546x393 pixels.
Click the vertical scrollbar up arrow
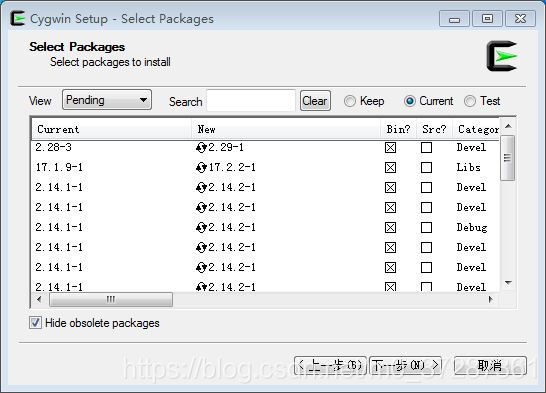[x=508, y=126]
